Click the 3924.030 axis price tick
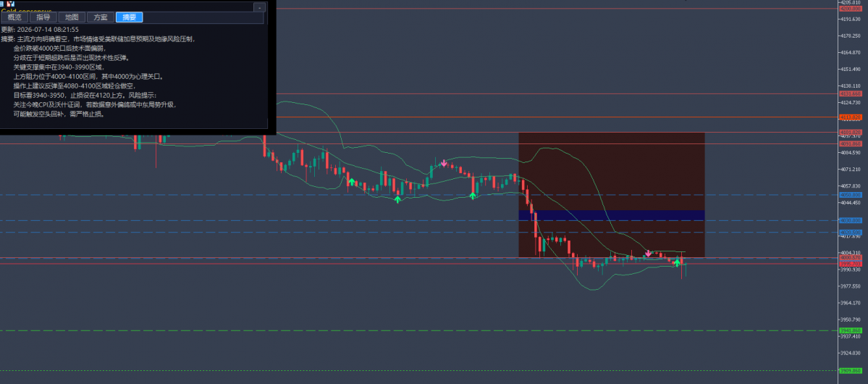This screenshot has height=384, width=868. click(x=851, y=353)
